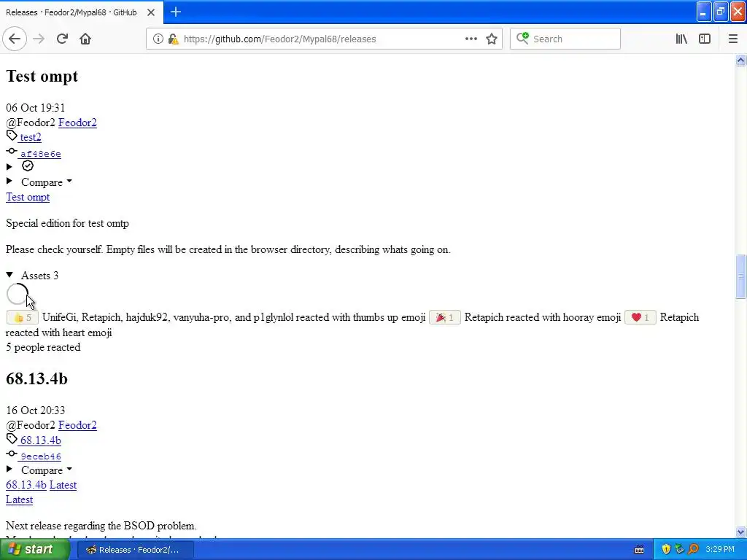Screen dimensions: 747x560
Task: Open commit 9eceb46 link
Action: click(x=41, y=456)
